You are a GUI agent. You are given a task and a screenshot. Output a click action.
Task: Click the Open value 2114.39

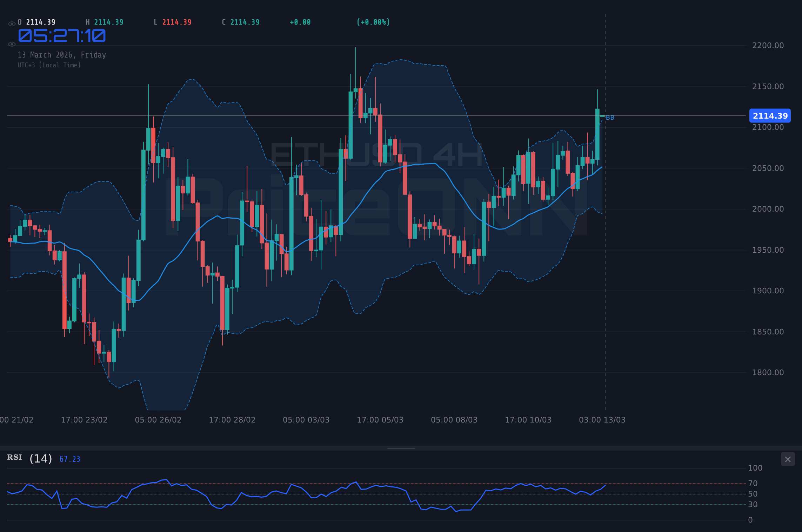(41, 22)
